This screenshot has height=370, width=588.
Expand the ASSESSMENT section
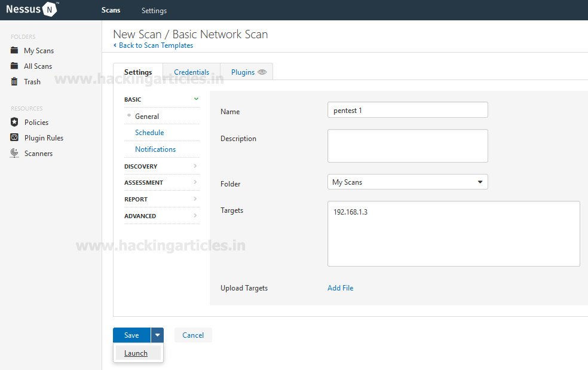(195, 182)
